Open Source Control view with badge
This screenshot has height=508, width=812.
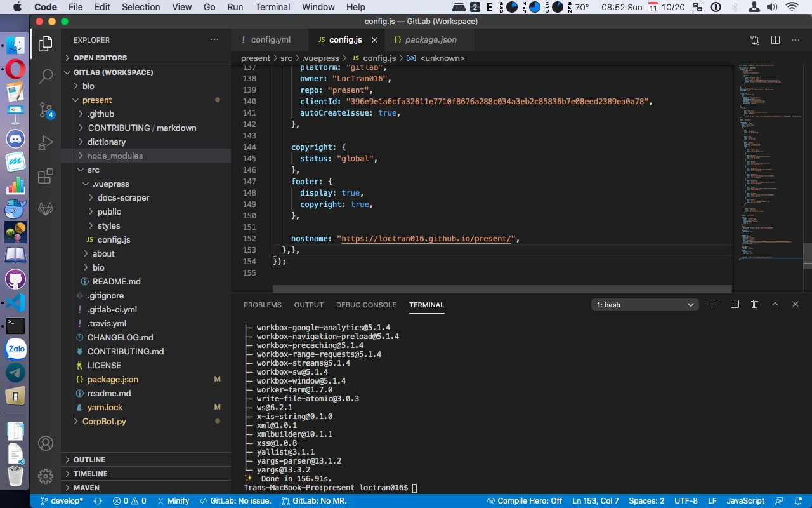coord(46,110)
